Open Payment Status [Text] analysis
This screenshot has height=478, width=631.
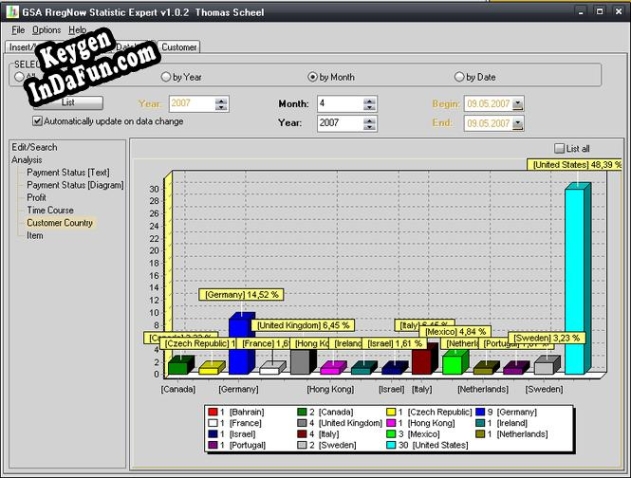pyautogui.click(x=68, y=173)
